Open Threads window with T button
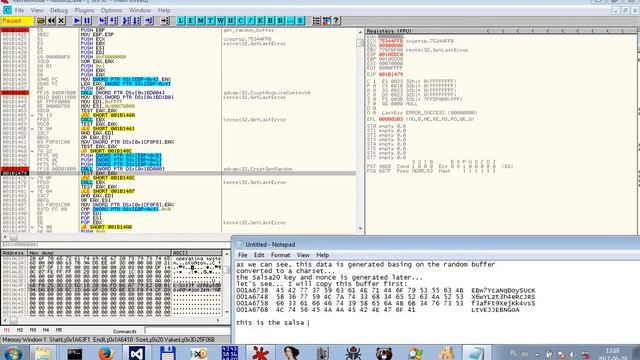 211,20
